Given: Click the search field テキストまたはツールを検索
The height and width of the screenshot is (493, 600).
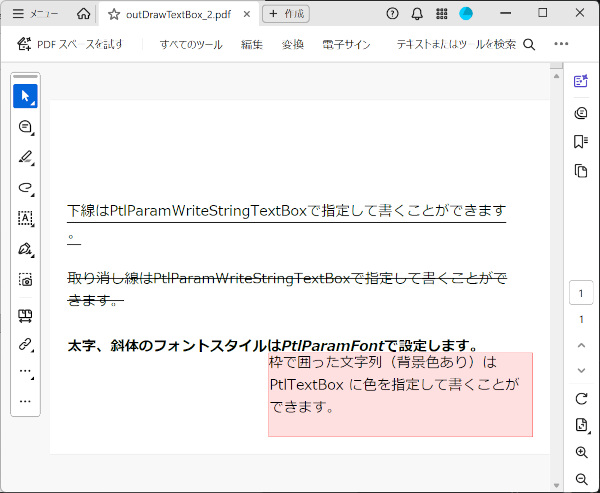Looking at the screenshot, I should (456, 44).
